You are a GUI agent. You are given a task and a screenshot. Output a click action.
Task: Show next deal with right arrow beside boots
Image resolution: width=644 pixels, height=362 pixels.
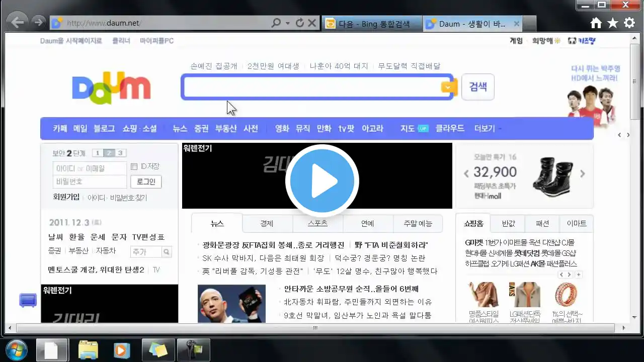pyautogui.click(x=583, y=173)
